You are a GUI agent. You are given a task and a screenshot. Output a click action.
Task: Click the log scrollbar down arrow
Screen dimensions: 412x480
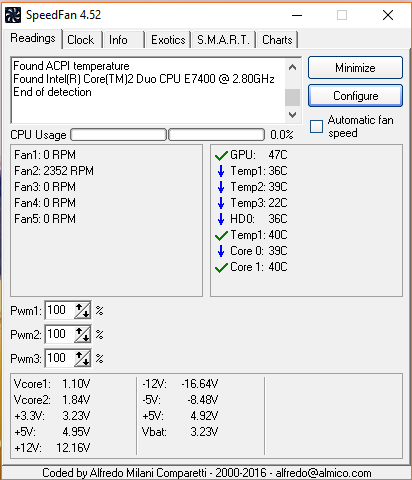click(292, 115)
